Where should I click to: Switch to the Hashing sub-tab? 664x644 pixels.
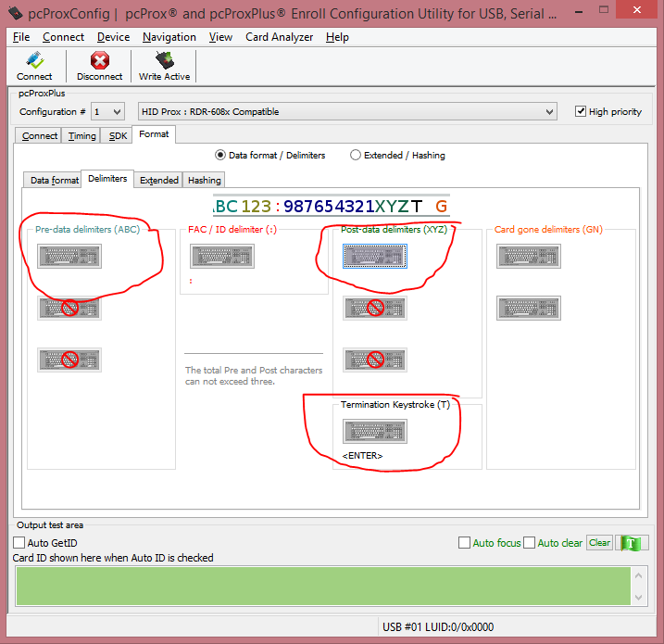click(x=205, y=181)
